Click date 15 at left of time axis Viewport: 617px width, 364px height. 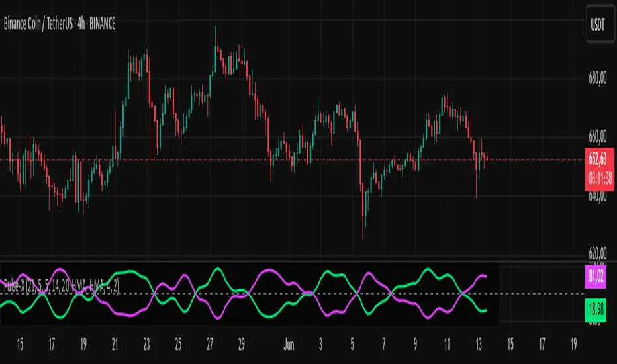20,345
